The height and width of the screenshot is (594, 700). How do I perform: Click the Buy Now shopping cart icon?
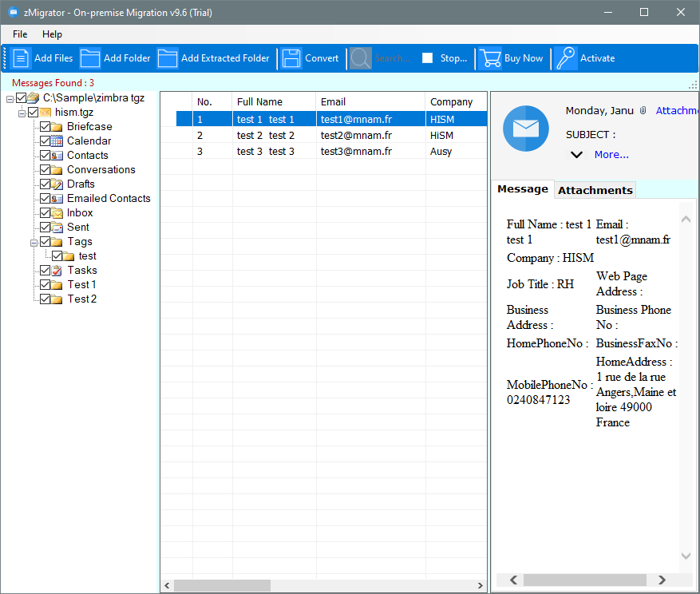[x=490, y=58]
